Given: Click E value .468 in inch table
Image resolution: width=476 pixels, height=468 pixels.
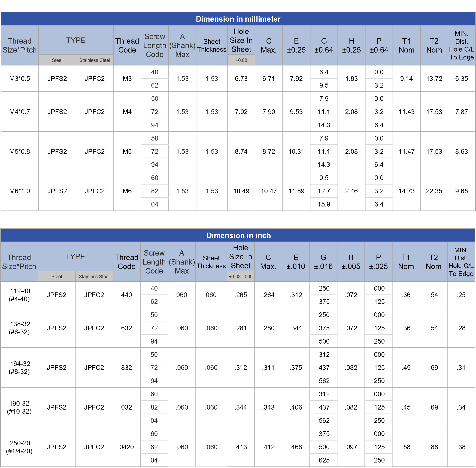Looking at the screenshot, I should 296,447.
